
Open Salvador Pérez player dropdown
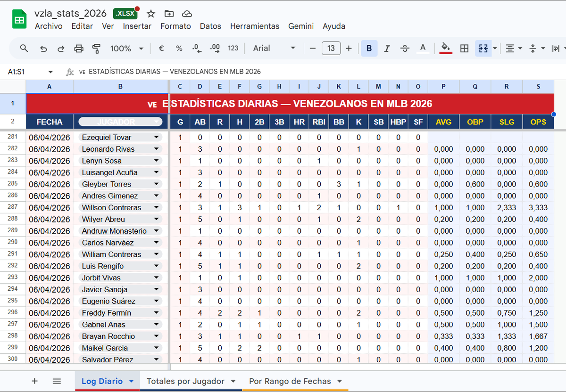(157, 359)
